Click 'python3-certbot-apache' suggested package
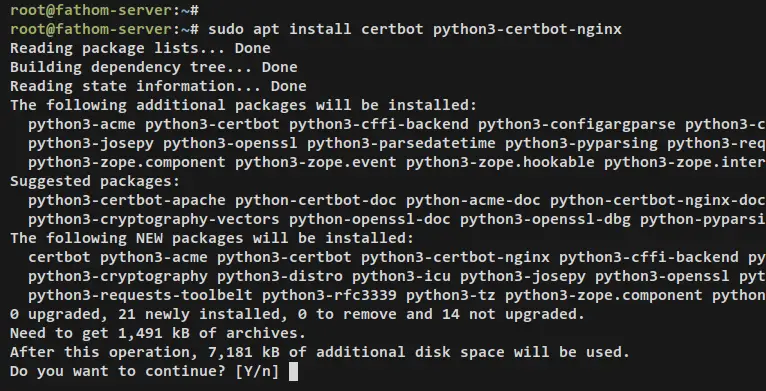This screenshot has width=766, height=391. [127, 200]
